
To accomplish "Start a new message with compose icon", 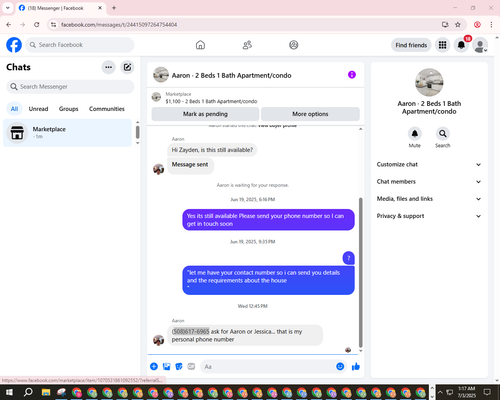I will [x=127, y=67].
